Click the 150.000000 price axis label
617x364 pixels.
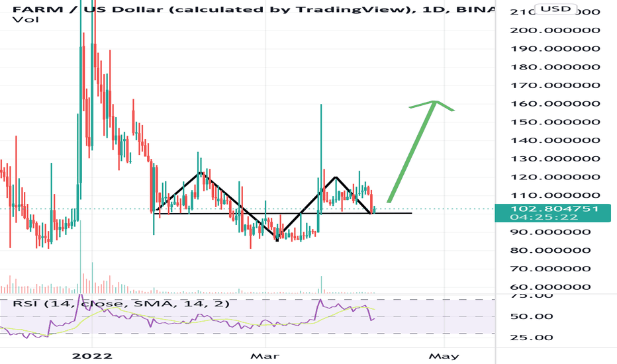pyautogui.click(x=555, y=122)
